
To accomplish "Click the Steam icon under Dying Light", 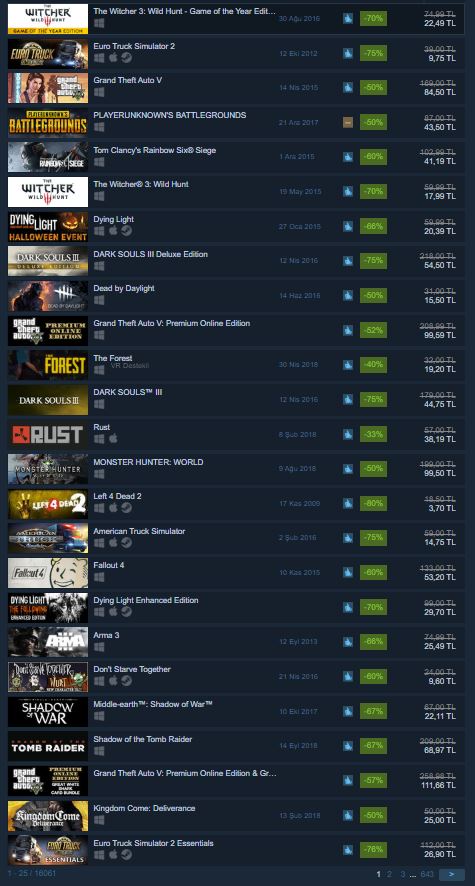I will coord(127,231).
